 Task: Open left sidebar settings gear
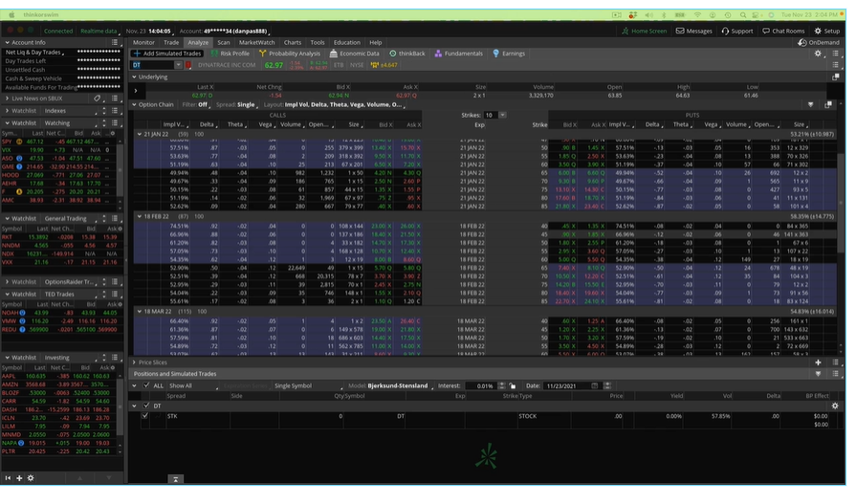31,478
